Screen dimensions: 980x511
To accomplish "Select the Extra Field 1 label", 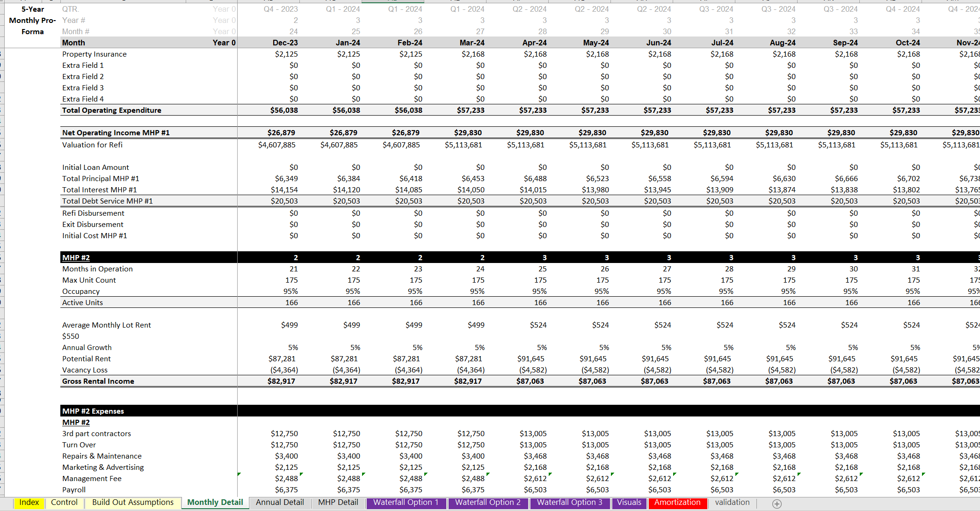I will click(83, 66).
